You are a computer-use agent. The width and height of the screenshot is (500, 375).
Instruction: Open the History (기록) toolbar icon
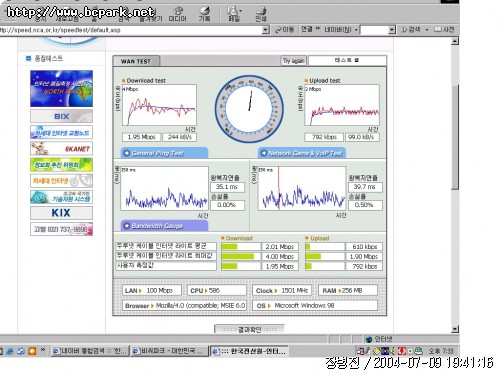[x=204, y=14]
